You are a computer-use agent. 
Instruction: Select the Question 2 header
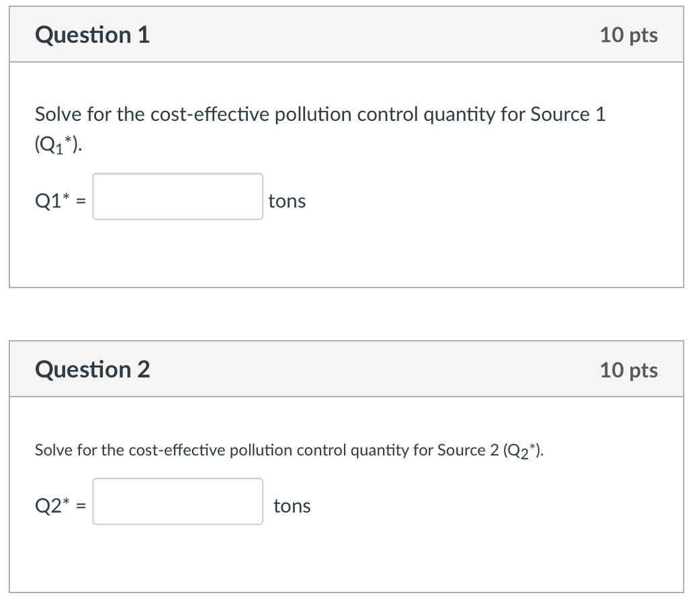[x=92, y=369]
